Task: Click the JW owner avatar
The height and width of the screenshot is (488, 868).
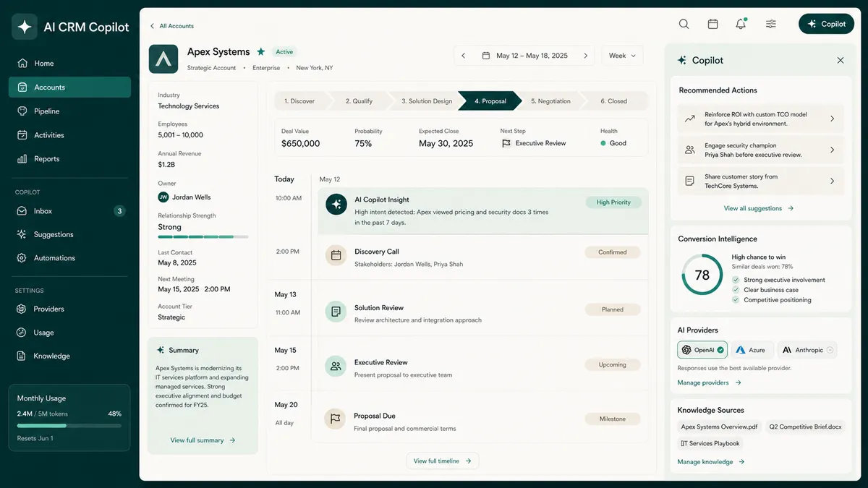Action: (x=163, y=197)
